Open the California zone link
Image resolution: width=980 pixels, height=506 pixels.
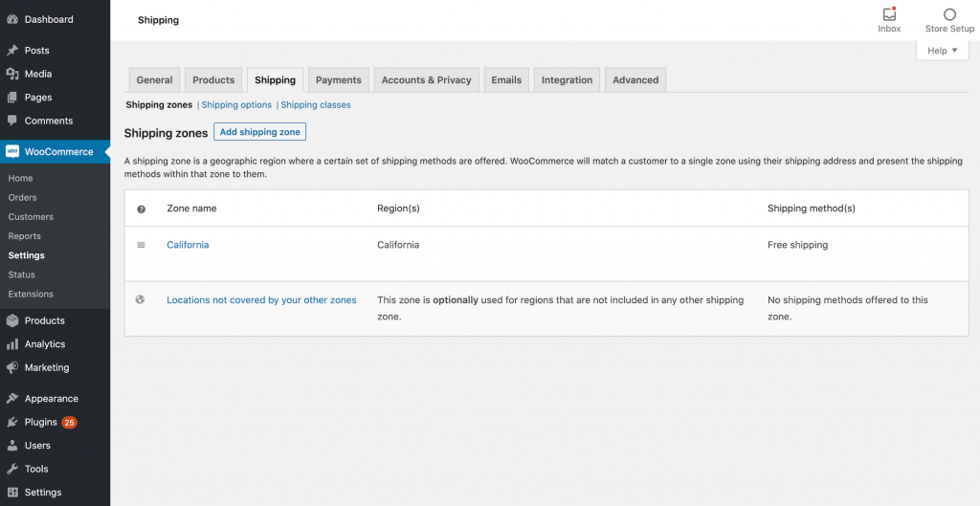click(x=188, y=245)
